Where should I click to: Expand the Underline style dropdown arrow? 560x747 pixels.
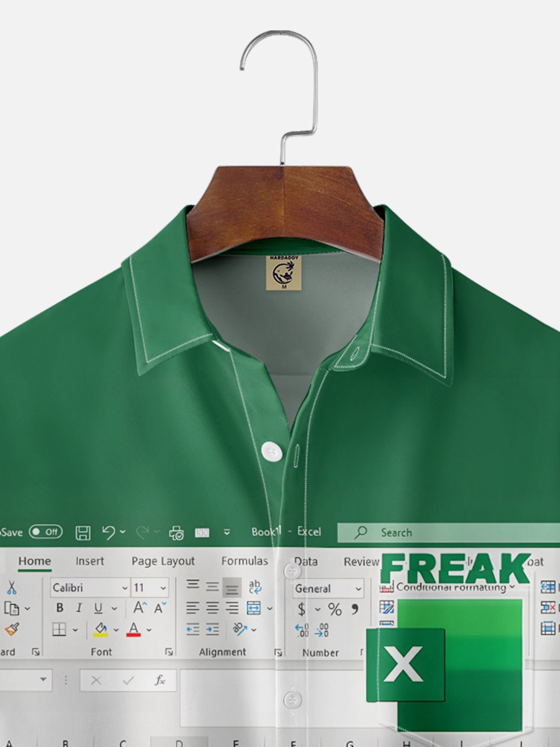pos(114,608)
